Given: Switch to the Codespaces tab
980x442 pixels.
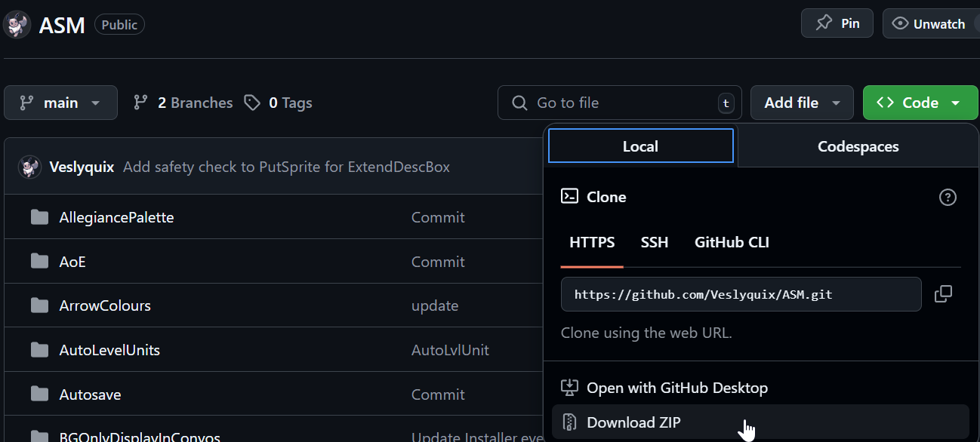Looking at the screenshot, I should [858, 146].
